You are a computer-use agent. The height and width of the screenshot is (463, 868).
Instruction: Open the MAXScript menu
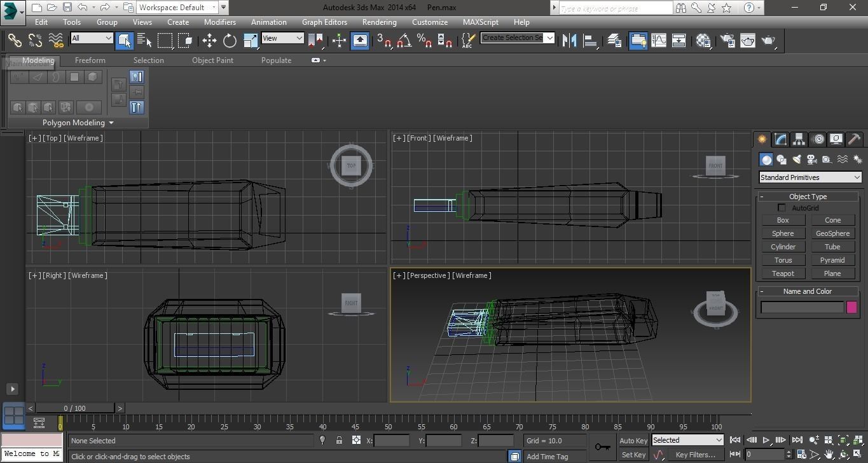click(481, 22)
